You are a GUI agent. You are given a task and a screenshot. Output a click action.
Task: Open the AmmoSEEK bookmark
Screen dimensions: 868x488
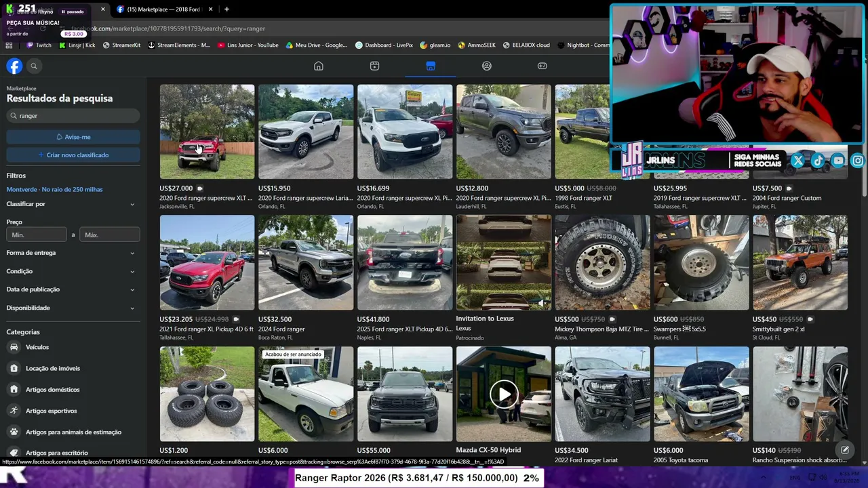(x=477, y=45)
